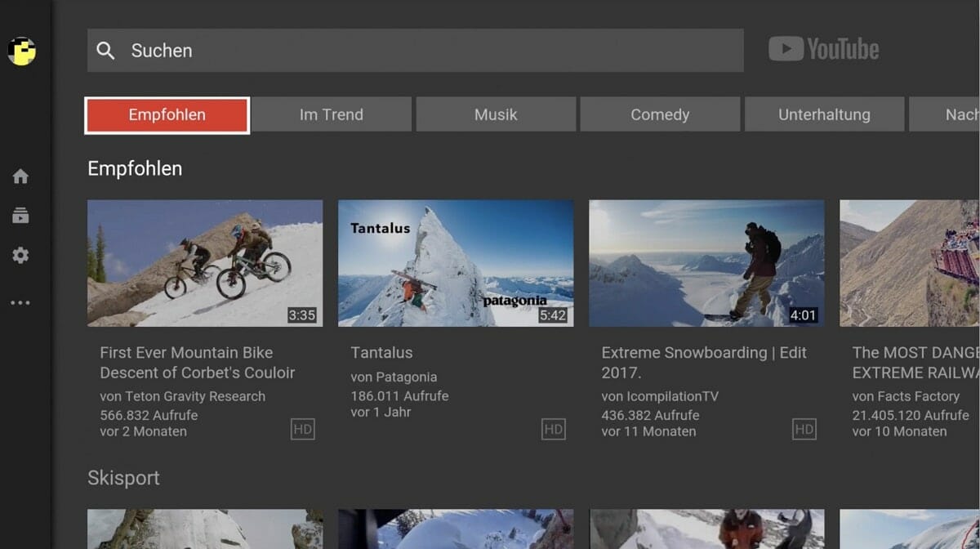Viewport: 980px width, 549px height.
Task: Open first Skisport row thumbnail
Action: (205, 529)
